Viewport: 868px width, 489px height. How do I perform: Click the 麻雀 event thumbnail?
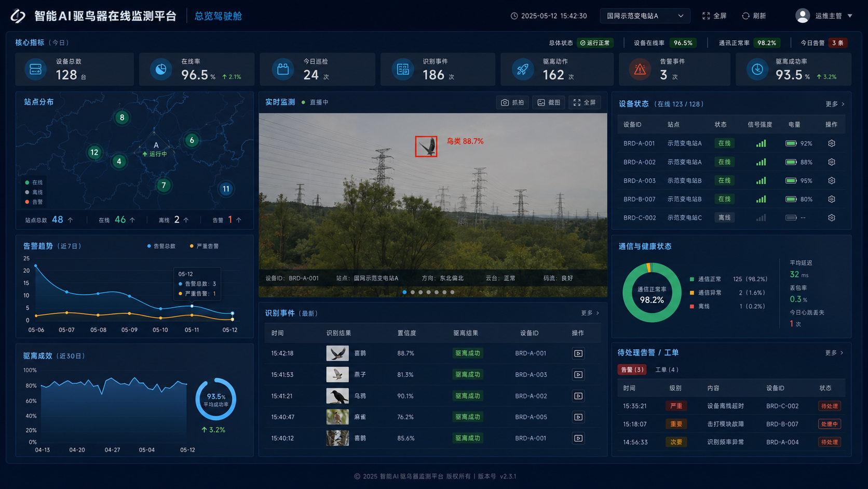pyautogui.click(x=337, y=417)
